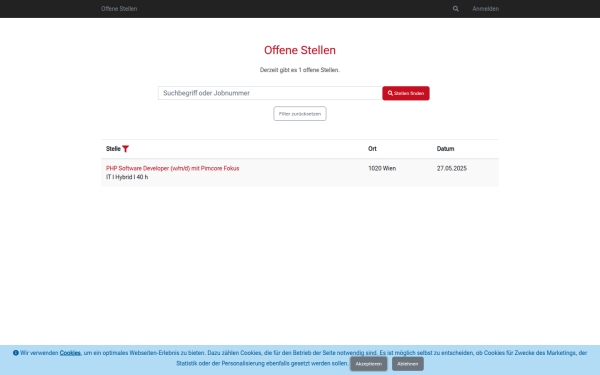Click the info icon in cookie banner
Viewport: 600px width, 375px height.
click(16, 353)
